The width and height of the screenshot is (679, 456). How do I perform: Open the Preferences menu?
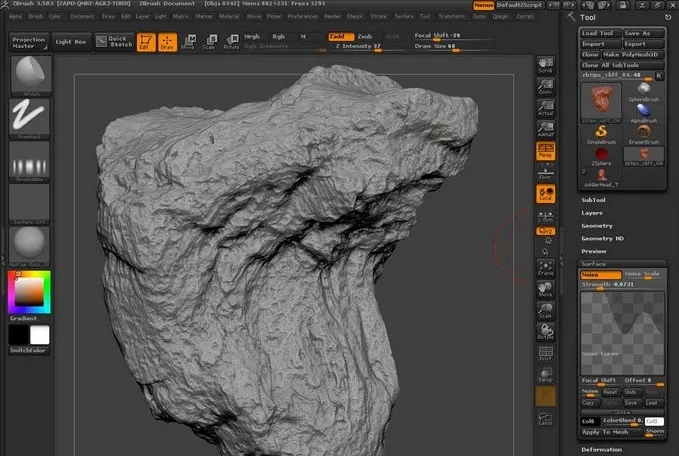pos(302,16)
